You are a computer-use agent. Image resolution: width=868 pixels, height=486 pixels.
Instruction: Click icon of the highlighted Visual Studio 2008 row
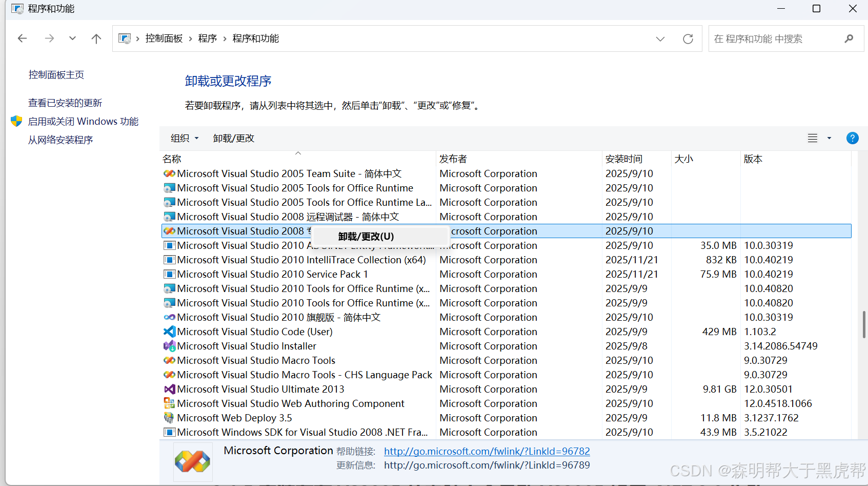pos(169,231)
